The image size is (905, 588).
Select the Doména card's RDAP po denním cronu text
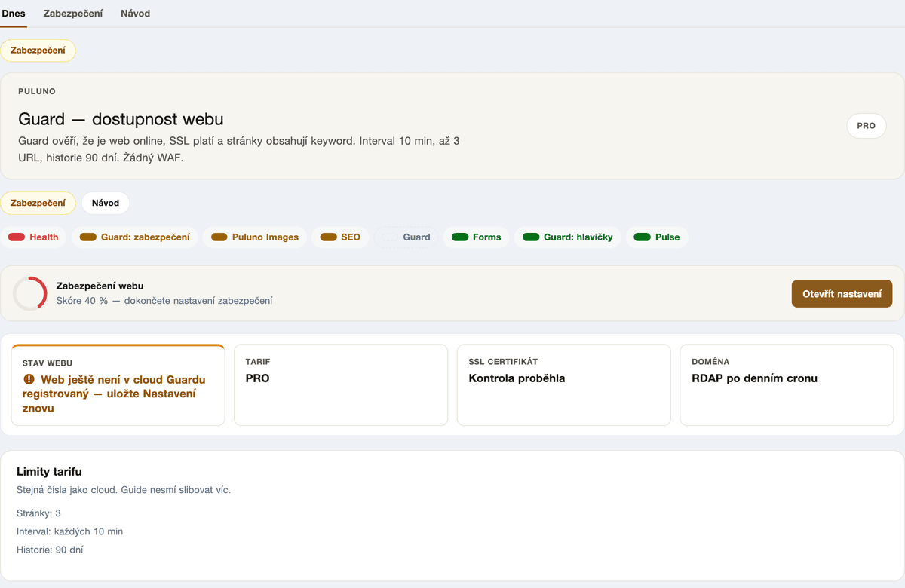coord(754,378)
